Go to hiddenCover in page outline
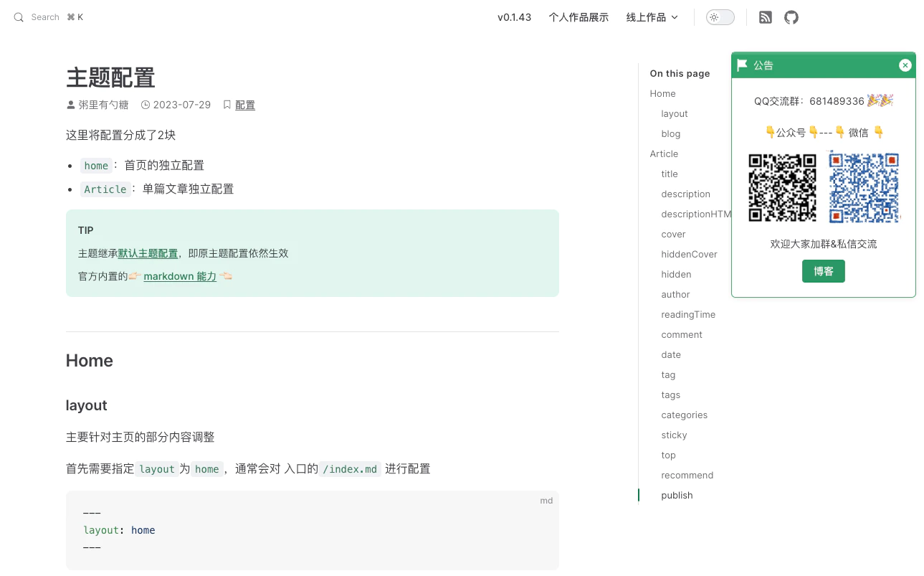The image size is (924, 576). point(689,254)
